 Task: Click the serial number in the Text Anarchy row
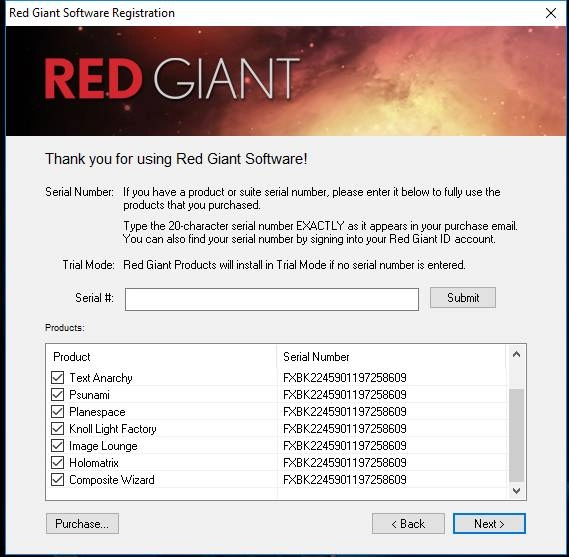click(x=345, y=378)
